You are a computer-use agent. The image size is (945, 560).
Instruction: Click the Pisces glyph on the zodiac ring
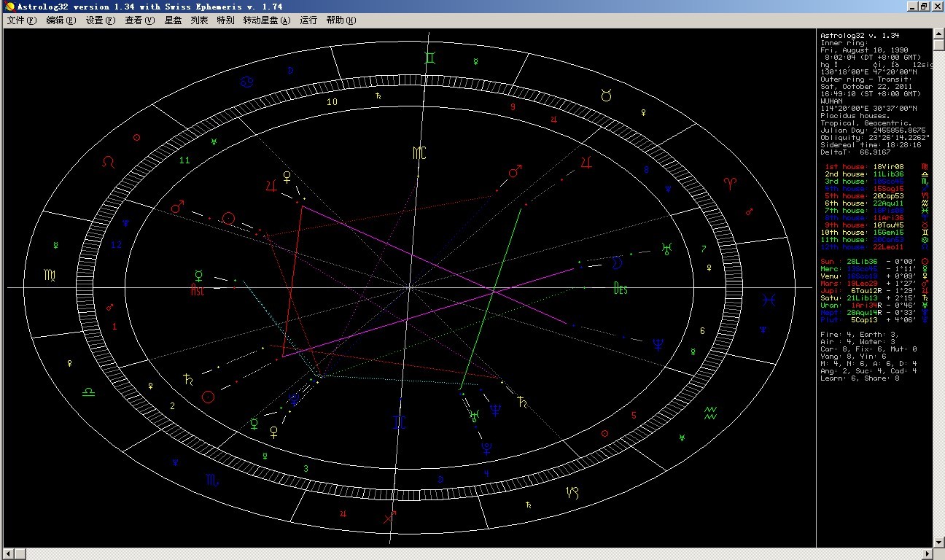[768, 299]
